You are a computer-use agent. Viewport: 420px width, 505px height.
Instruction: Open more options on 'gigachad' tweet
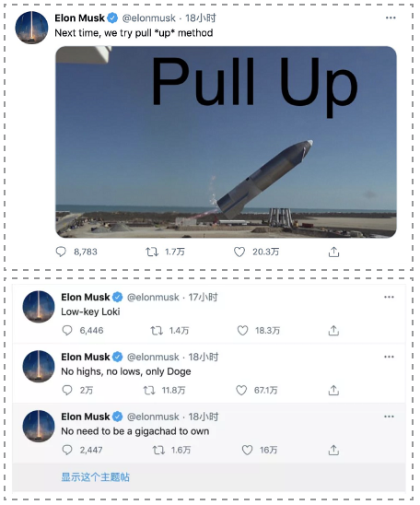click(389, 417)
